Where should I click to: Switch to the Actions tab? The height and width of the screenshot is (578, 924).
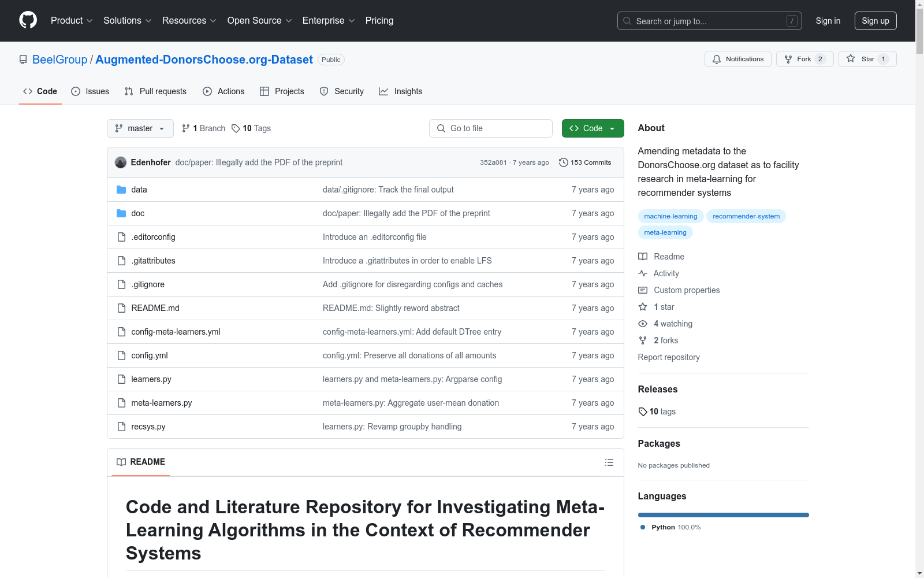223,91
